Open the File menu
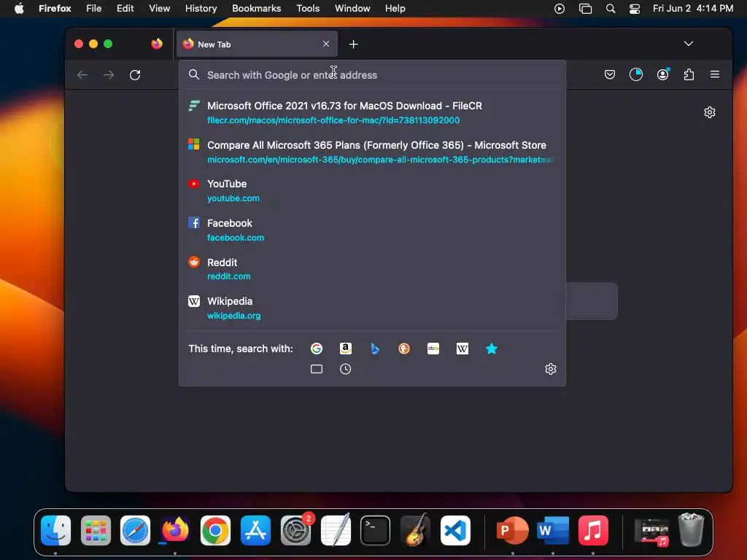This screenshot has height=560, width=747. 94,8
